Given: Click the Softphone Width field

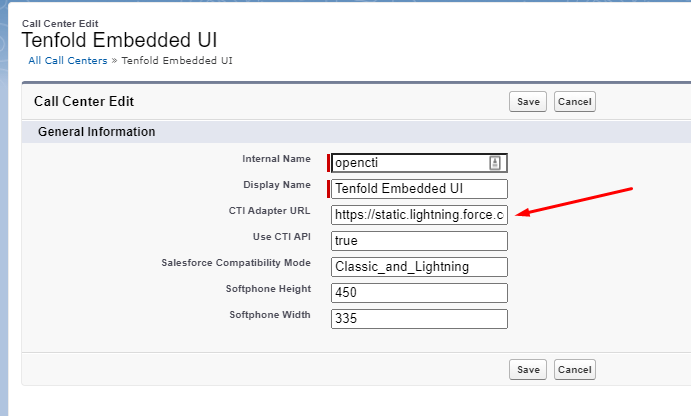Looking at the screenshot, I should 419,319.
